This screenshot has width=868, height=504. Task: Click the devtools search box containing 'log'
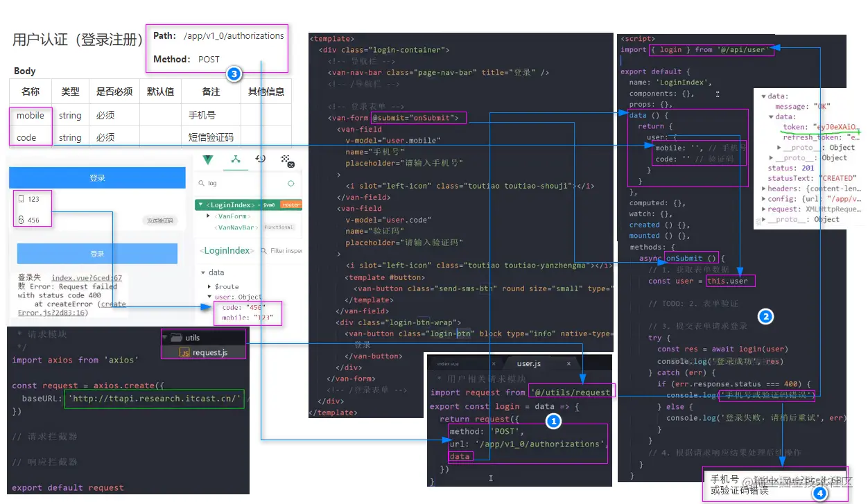(x=243, y=184)
